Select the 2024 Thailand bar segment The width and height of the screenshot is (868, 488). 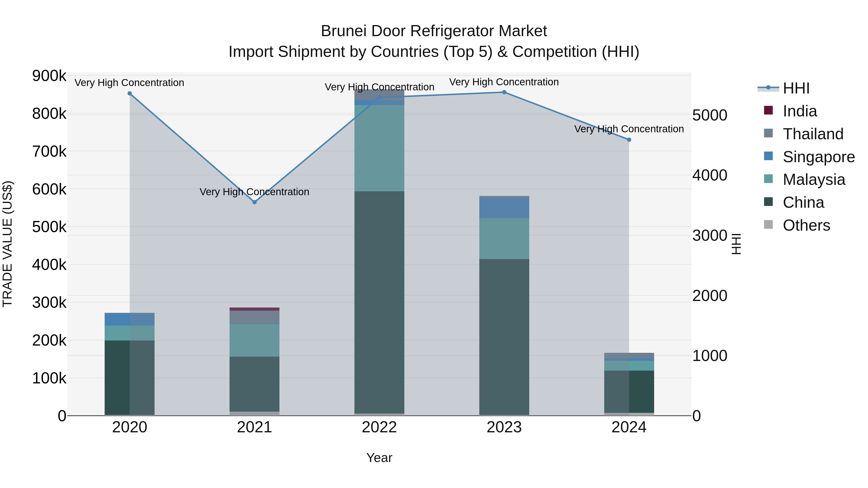click(629, 356)
